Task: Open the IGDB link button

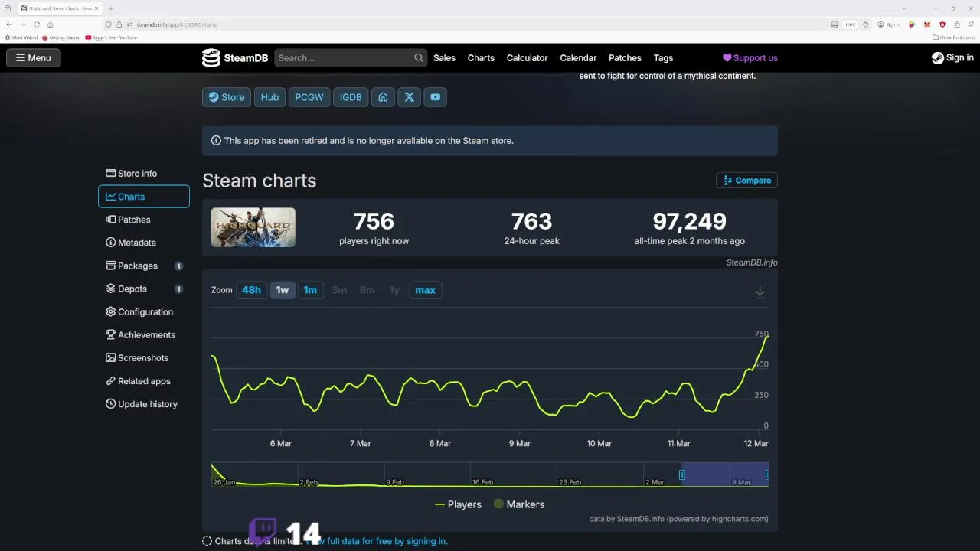Action: [x=351, y=97]
